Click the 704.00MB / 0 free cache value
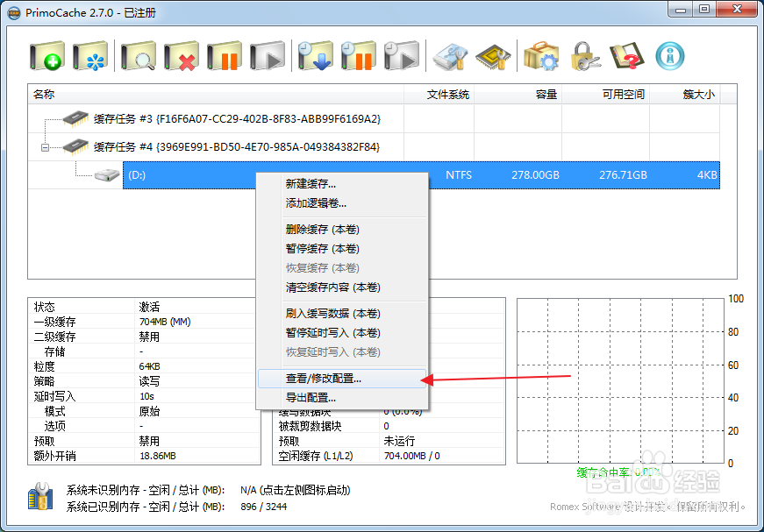Viewport: 764px width, 532px height. point(411,456)
